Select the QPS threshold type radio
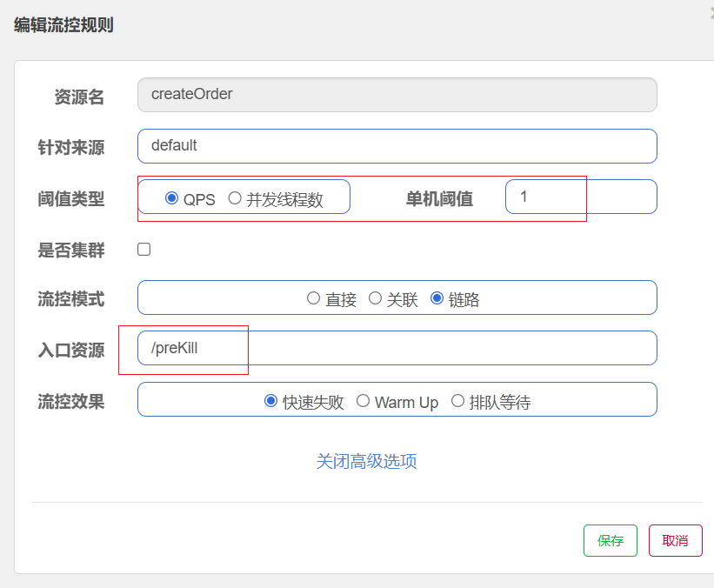This screenshot has width=714, height=588. 171,198
